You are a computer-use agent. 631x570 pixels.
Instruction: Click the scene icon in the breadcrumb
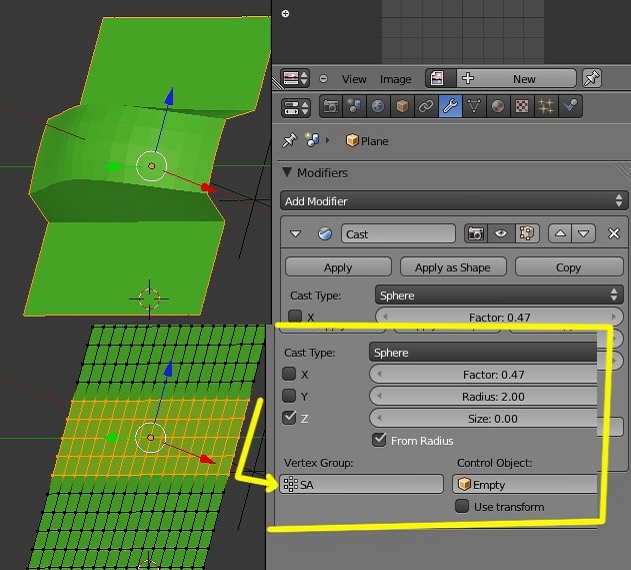(312, 140)
